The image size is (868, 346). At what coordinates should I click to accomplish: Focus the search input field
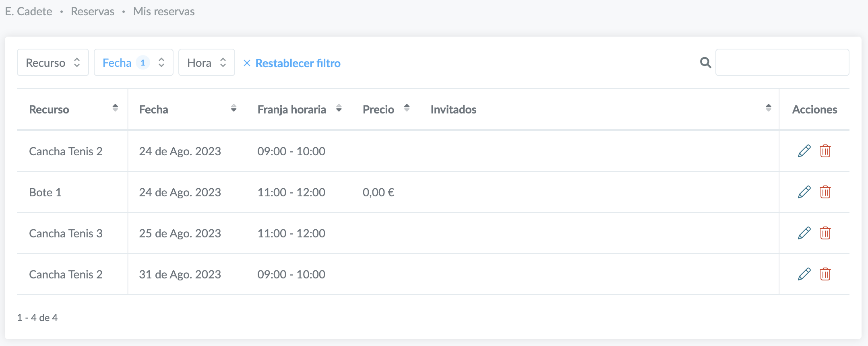[782, 63]
